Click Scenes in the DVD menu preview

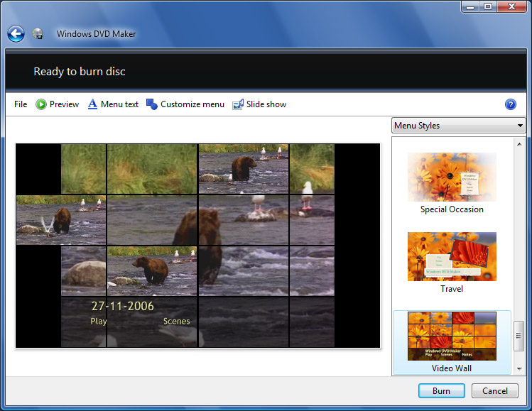(x=177, y=322)
